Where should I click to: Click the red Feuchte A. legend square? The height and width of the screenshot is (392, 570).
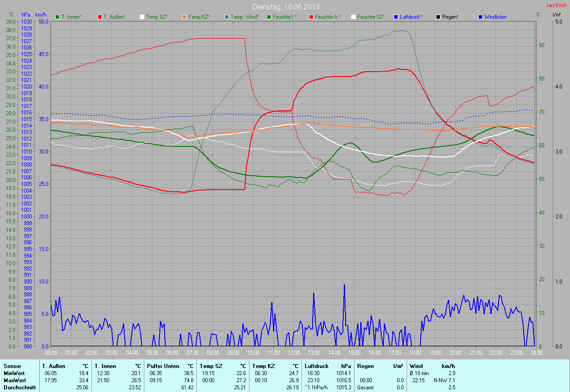pyautogui.click(x=311, y=17)
